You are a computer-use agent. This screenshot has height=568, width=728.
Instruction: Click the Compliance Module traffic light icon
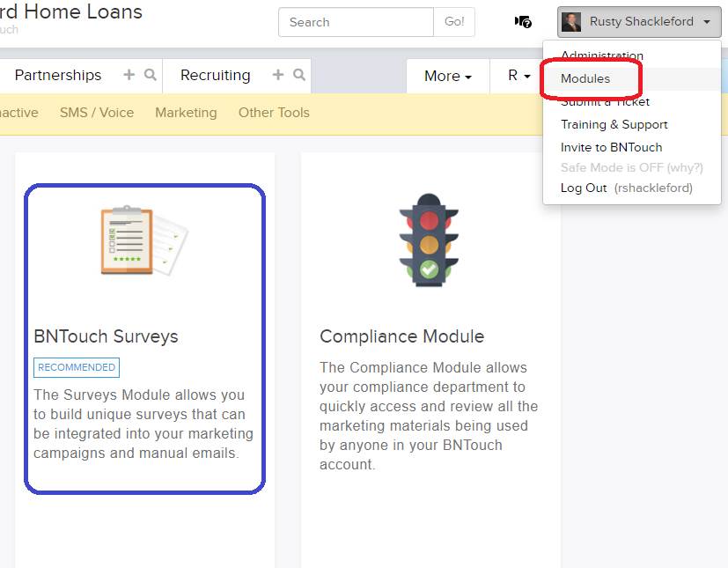(x=429, y=240)
